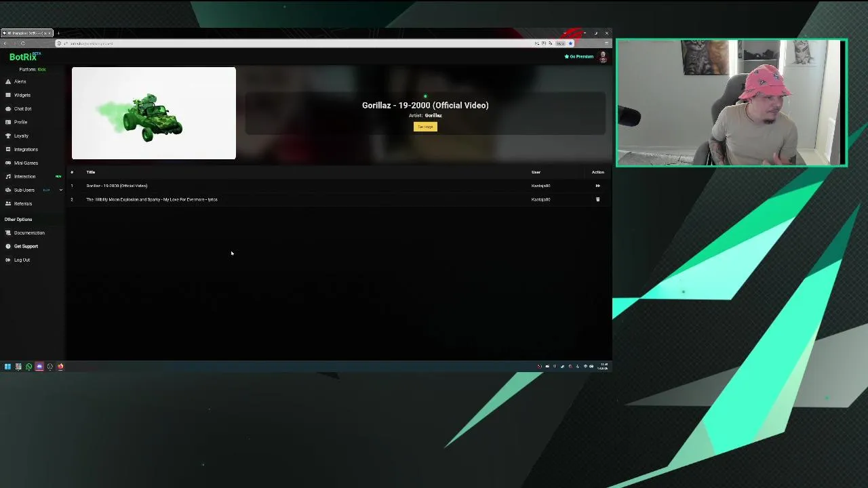Open the user avatar menu
Screen dimensions: 868x488
[603, 57]
